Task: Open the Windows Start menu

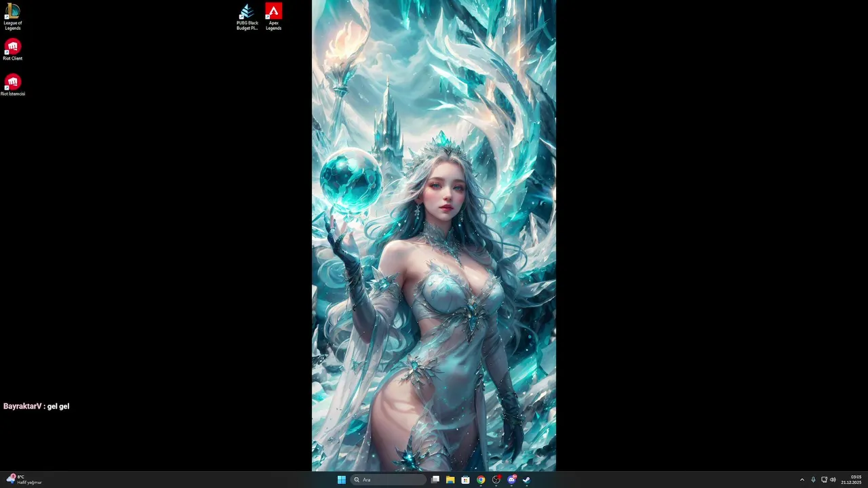Action: point(342,480)
